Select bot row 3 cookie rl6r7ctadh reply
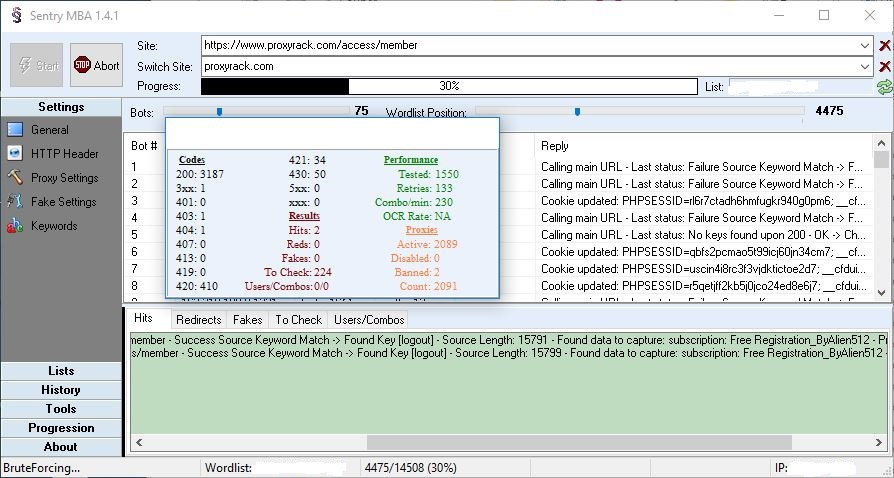The height and width of the screenshot is (478, 894). coord(703,201)
